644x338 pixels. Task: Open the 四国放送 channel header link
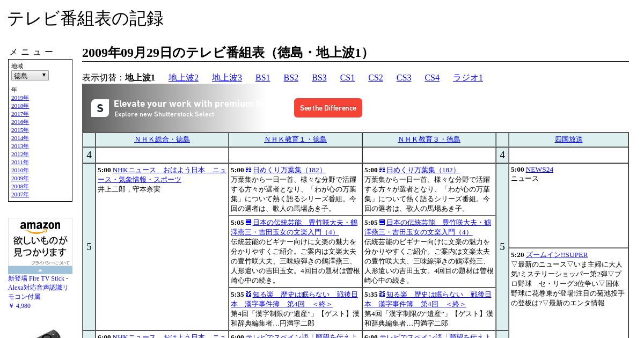[x=568, y=139]
